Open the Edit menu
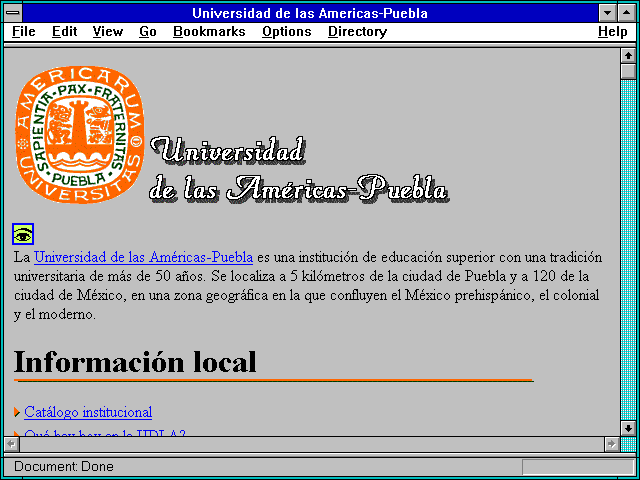 point(64,31)
